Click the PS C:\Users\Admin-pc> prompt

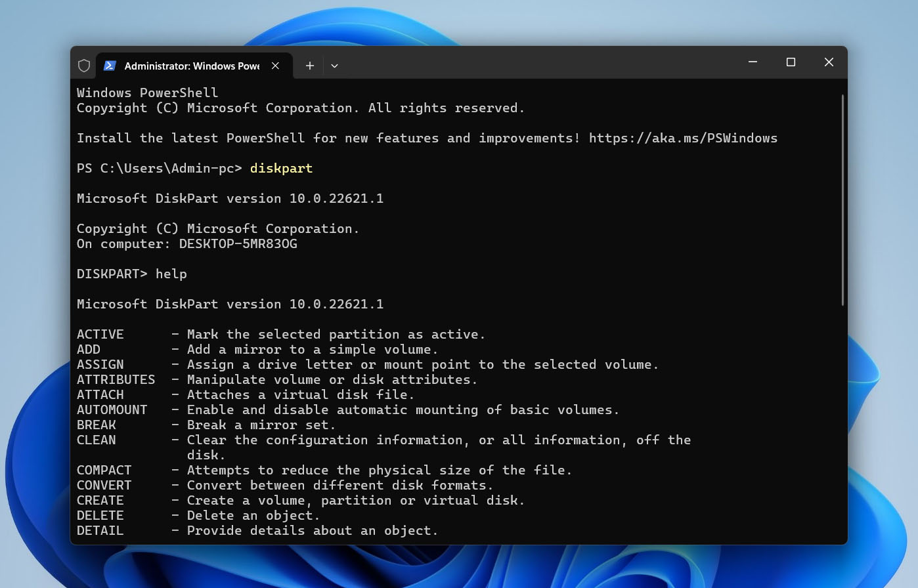(x=160, y=168)
